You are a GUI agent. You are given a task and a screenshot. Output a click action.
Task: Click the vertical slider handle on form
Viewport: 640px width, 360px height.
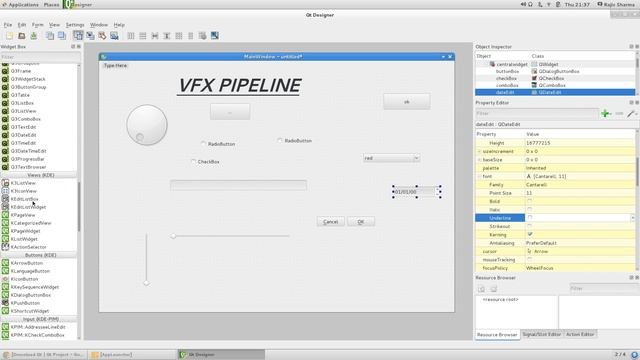click(146, 282)
